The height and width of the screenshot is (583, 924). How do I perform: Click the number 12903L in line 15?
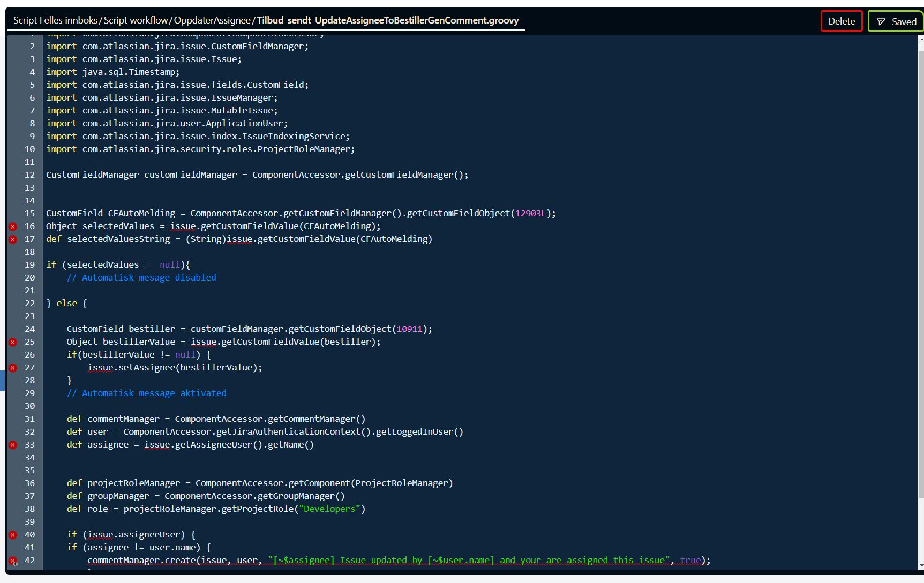530,214
